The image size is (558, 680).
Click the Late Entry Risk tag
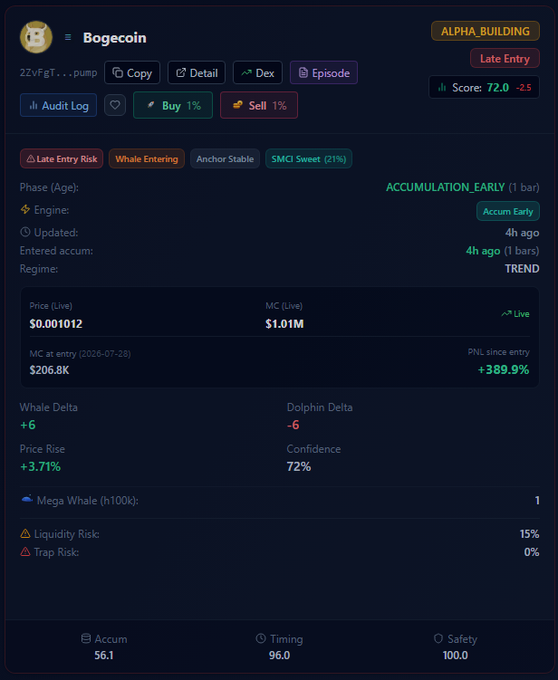point(62,159)
